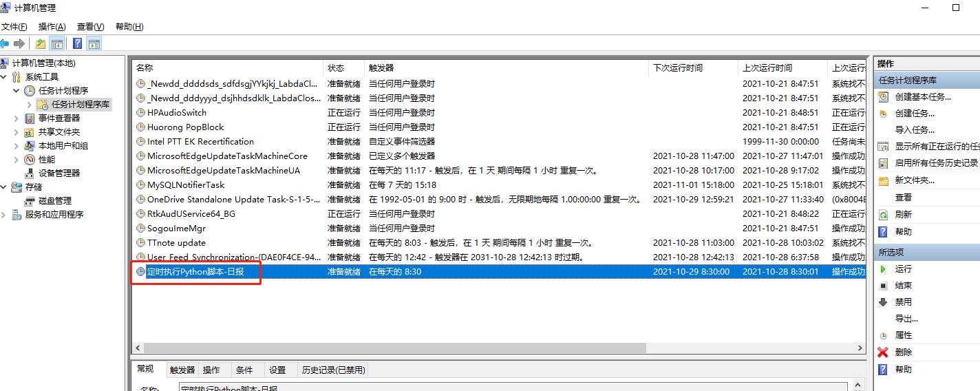The height and width of the screenshot is (391, 980).
Task: Switch to 历史记录(已禁用) tab
Action: (332, 370)
